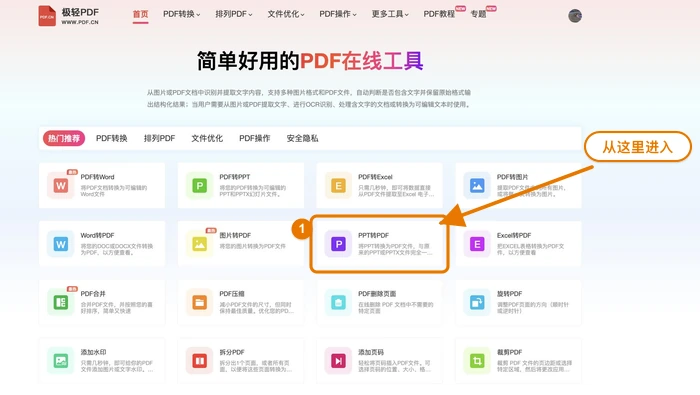Viewport: 700px width, 395px height.
Task: Click the PDF合并 green merge icon
Action: 61,302
